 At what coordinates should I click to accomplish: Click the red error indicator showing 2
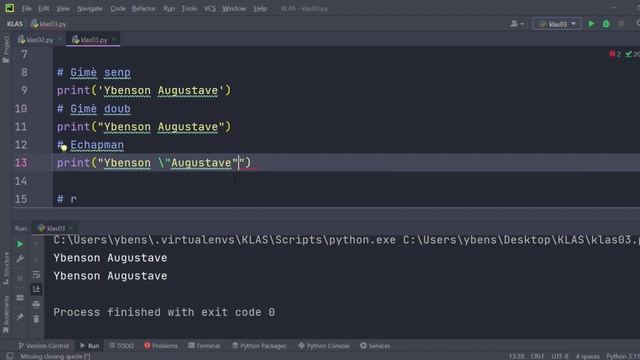[615, 54]
